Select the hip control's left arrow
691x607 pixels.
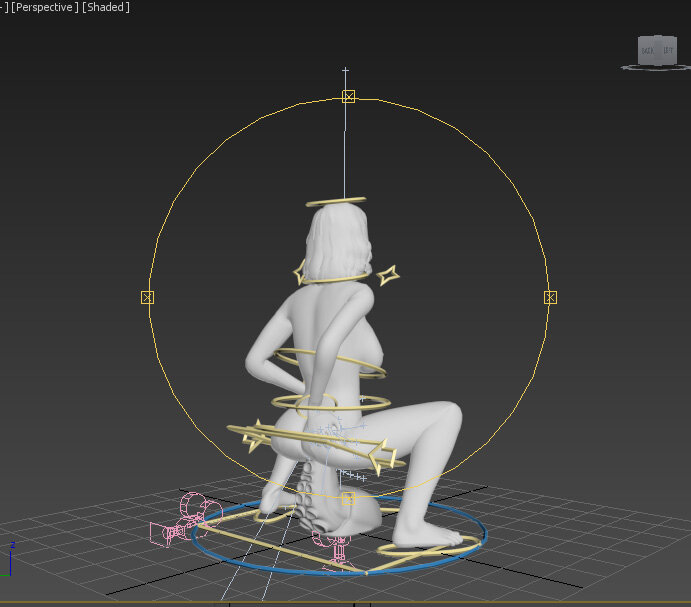pyautogui.click(x=254, y=437)
